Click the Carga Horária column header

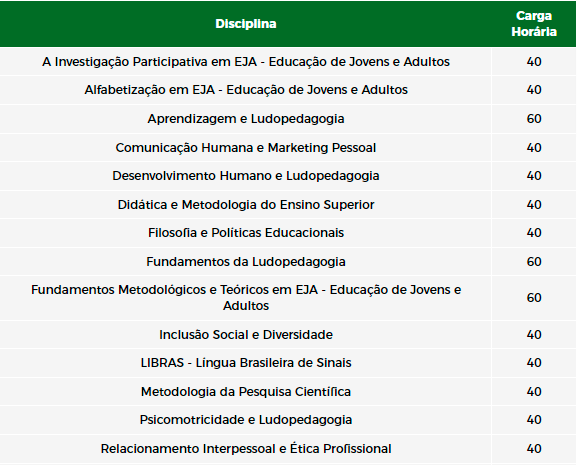[x=534, y=24]
